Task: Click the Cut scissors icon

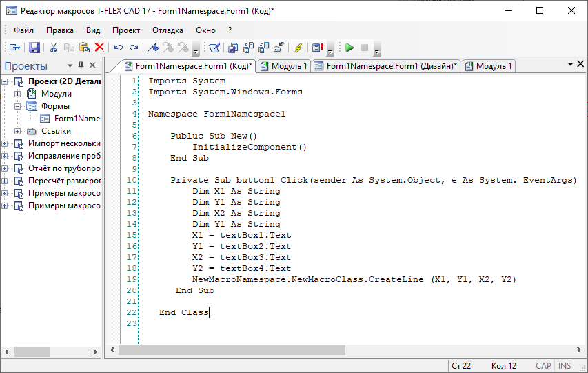Action: click(x=53, y=48)
